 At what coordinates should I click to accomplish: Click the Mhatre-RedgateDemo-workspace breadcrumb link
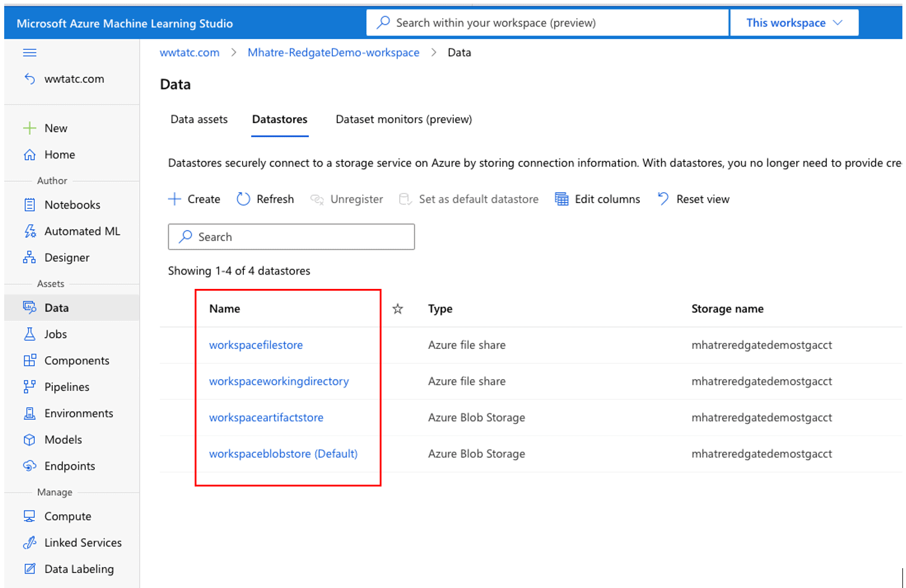click(x=333, y=52)
